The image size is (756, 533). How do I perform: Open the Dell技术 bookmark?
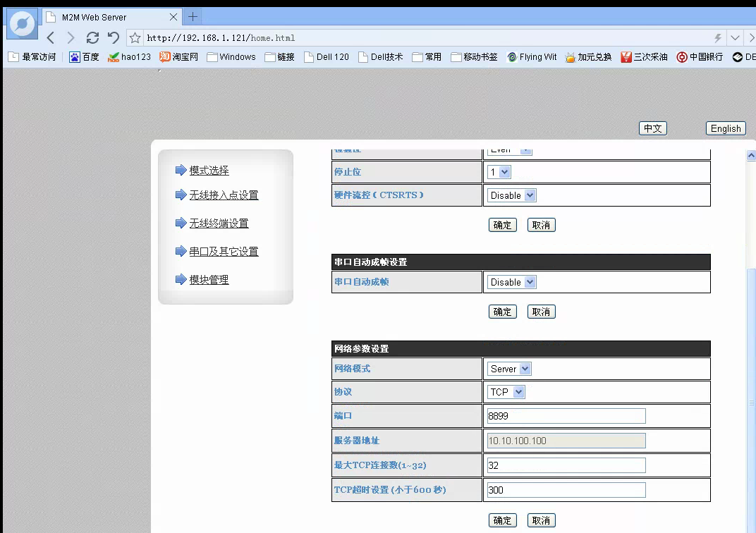pyautogui.click(x=381, y=57)
